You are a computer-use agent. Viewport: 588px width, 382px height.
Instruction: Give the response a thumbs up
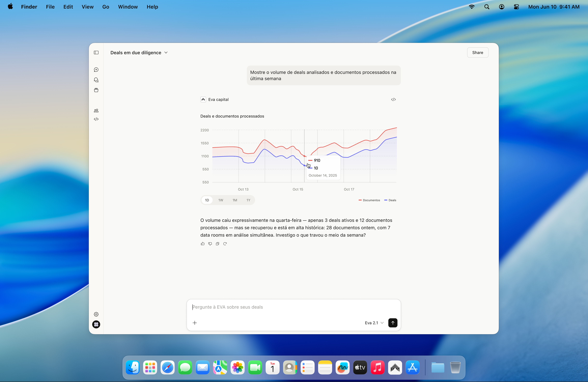[x=203, y=244]
